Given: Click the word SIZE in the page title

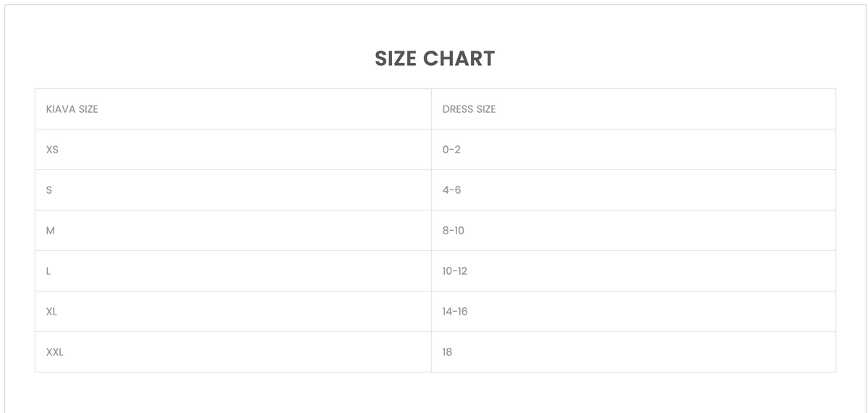Looking at the screenshot, I should 395,59.
